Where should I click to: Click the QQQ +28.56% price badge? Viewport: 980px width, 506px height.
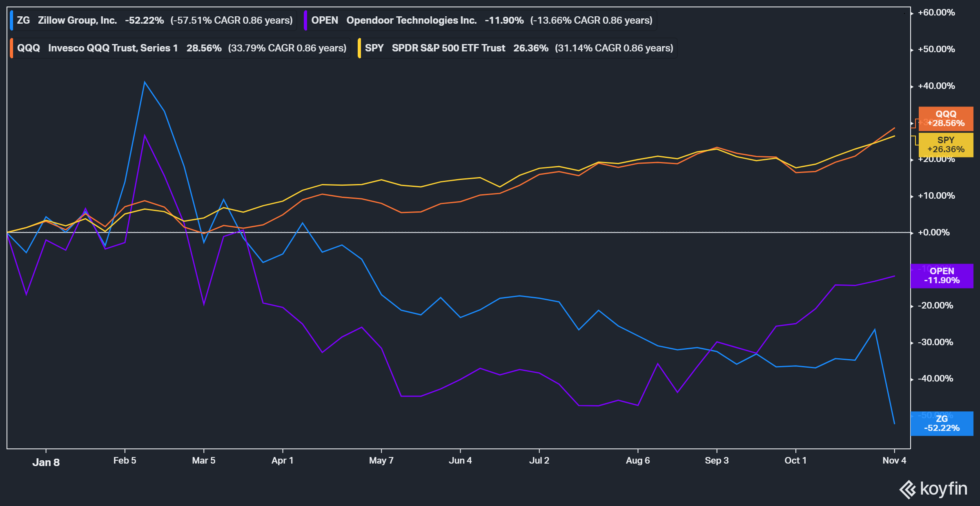946,119
